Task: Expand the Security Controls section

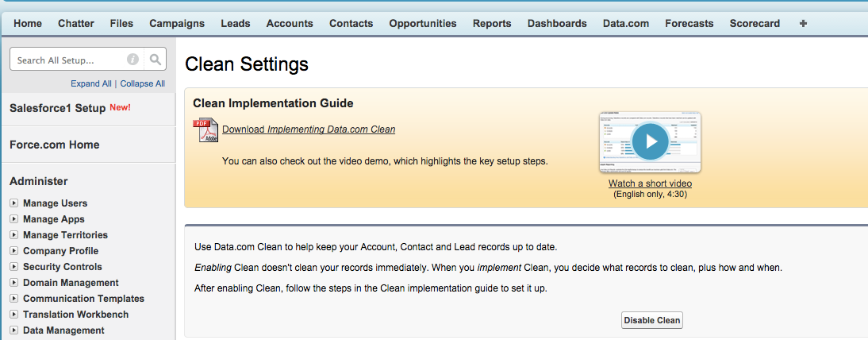Action: (13, 267)
